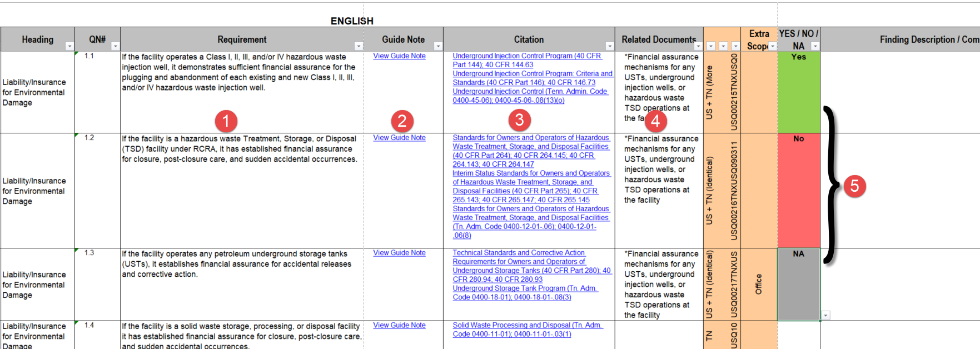The image size is (980, 349).
Task: Open View Guide Note link for row 1.3
Action: pos(399,253)
